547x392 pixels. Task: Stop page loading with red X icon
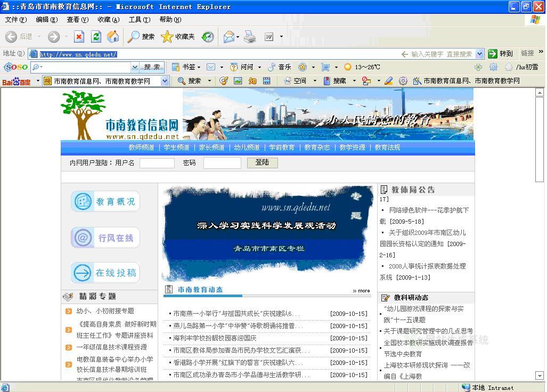coord(79,37)
